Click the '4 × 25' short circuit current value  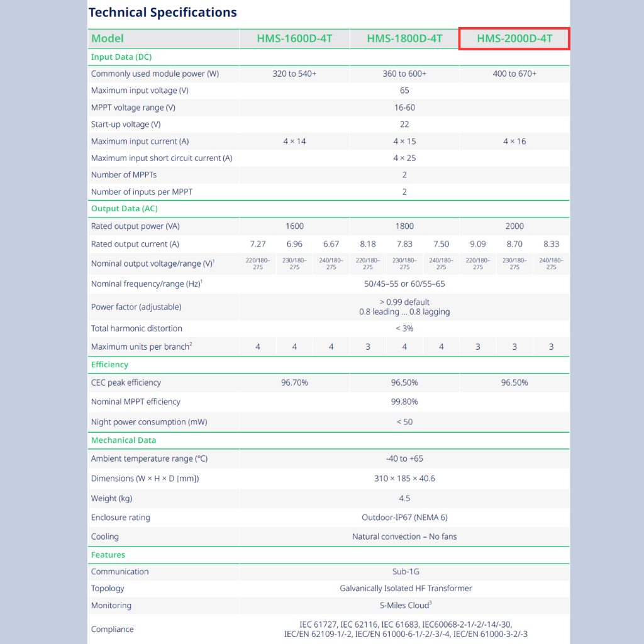click(404, 158)
